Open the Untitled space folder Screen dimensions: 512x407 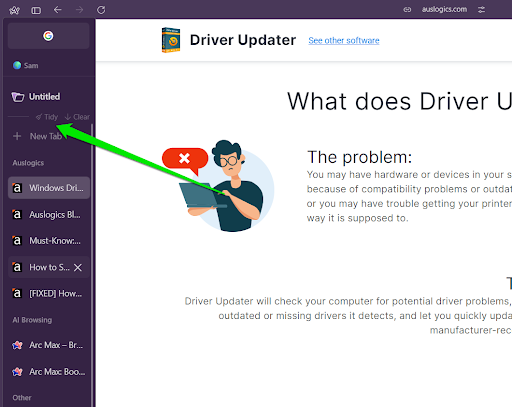pyautogui.click(x=36, y=97)
